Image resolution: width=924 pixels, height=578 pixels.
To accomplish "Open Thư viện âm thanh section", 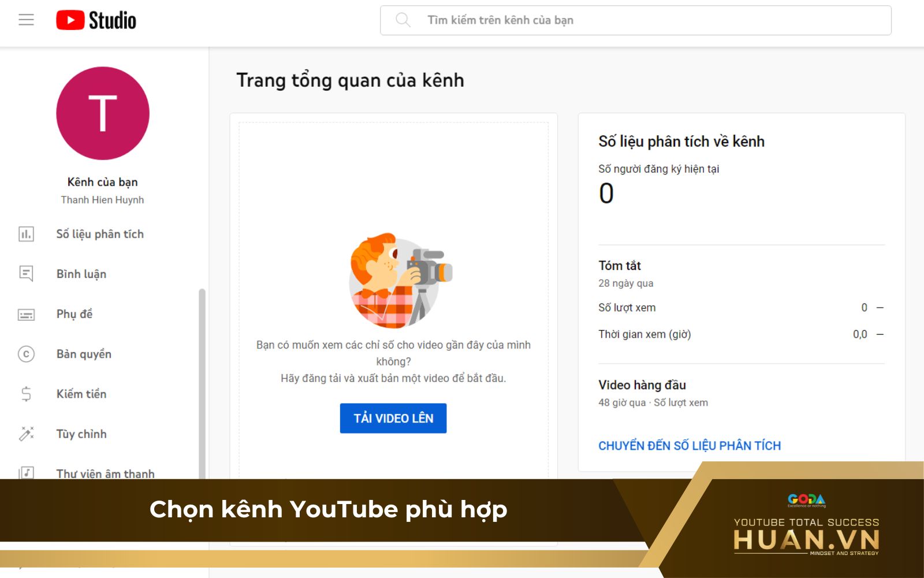I will pyautogui.click(x=105, y=473).
